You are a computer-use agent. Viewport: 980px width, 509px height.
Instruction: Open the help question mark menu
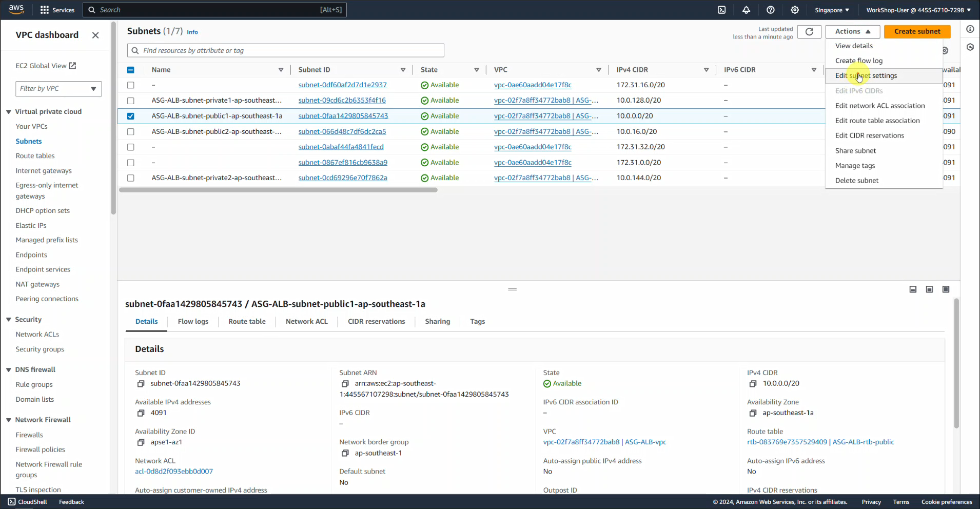[x=770, y=10]
